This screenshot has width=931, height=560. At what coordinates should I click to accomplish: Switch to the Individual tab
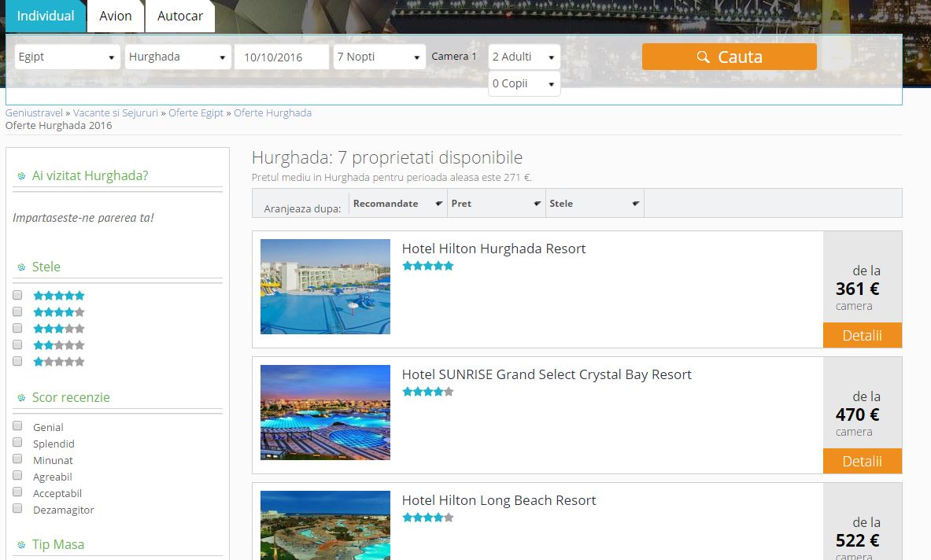46,16
